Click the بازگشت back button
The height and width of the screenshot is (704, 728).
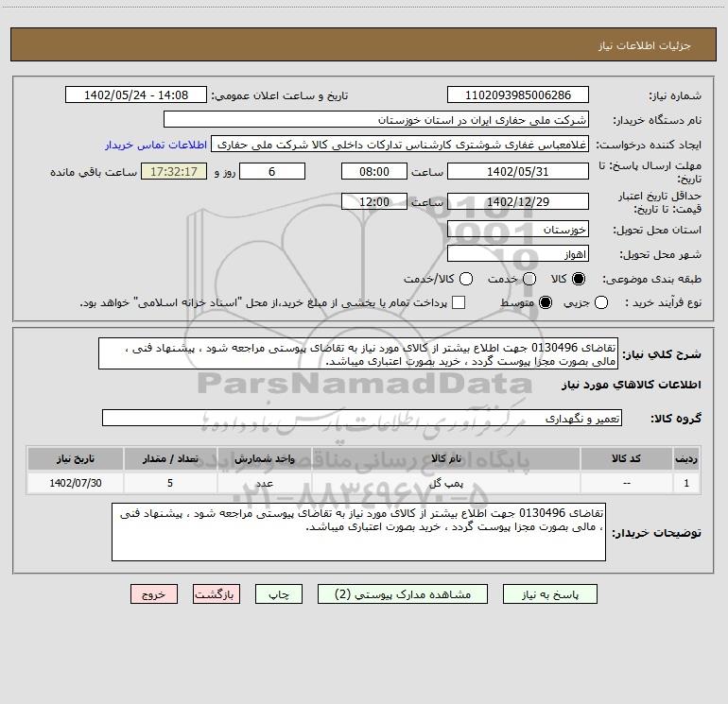click(x=217, y=594)
